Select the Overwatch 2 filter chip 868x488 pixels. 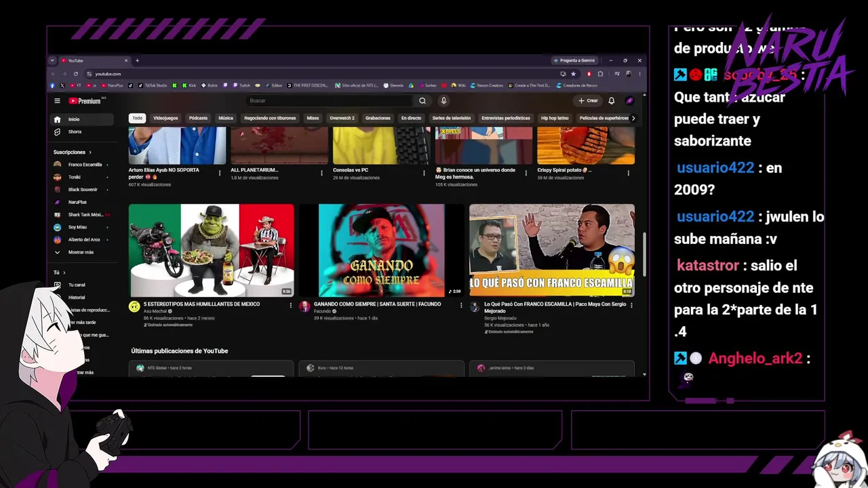pyautogui.click(x=342, y=118)
